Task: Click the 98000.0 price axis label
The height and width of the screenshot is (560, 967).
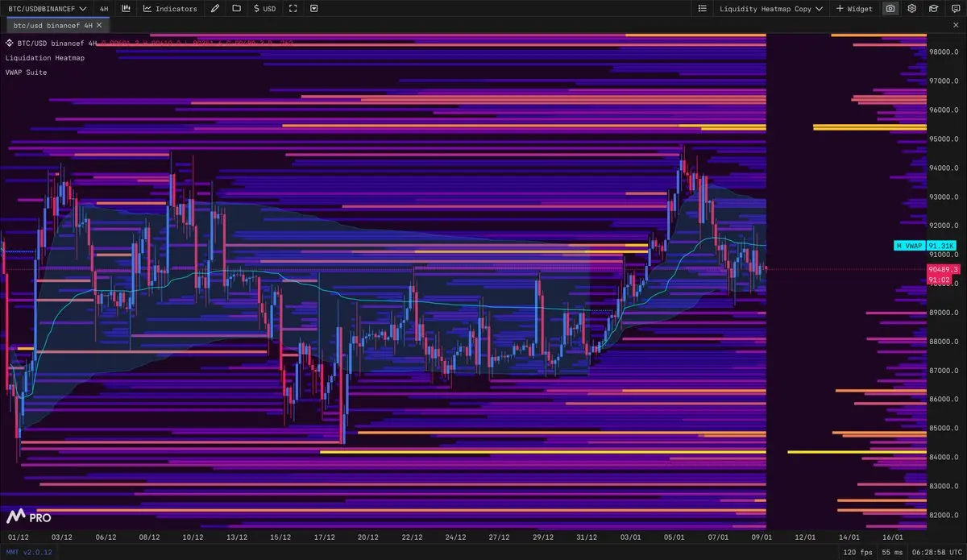Action: (944, 52)
